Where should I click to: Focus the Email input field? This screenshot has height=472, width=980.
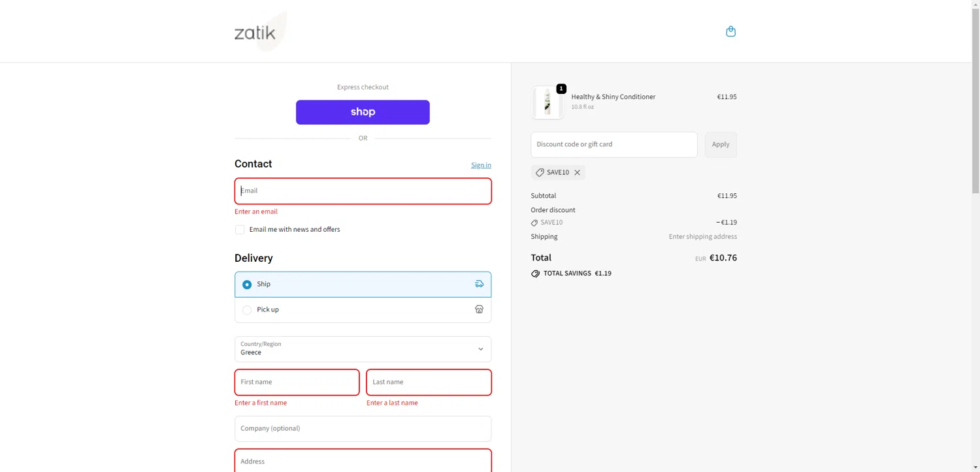(x=363, y=191)
